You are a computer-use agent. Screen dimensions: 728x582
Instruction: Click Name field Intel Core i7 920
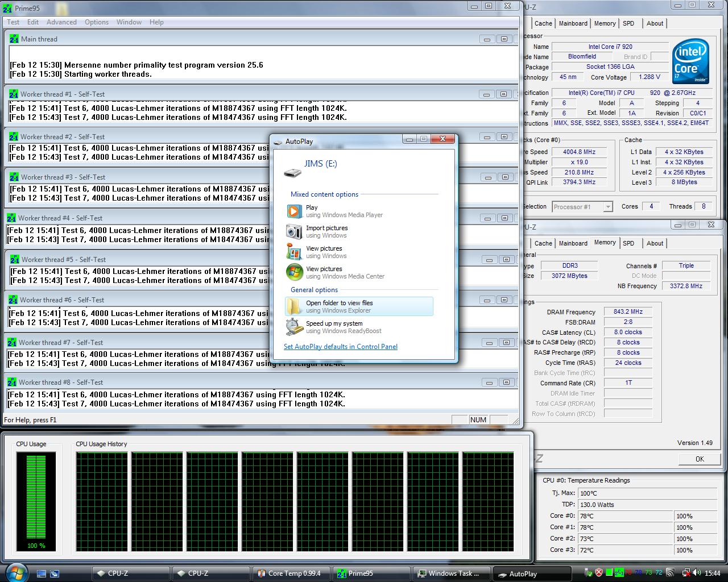click(610, 47)
